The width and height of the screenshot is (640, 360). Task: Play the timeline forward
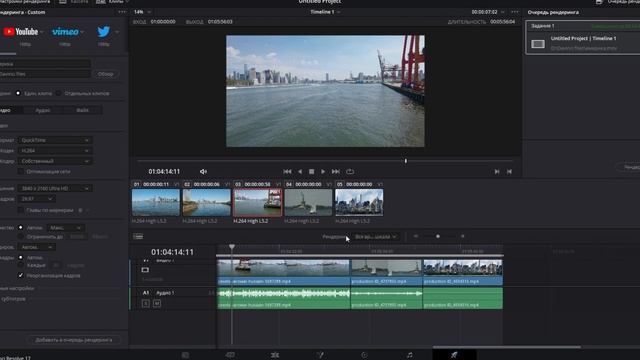pyautogui.click(x=323, y=172)
